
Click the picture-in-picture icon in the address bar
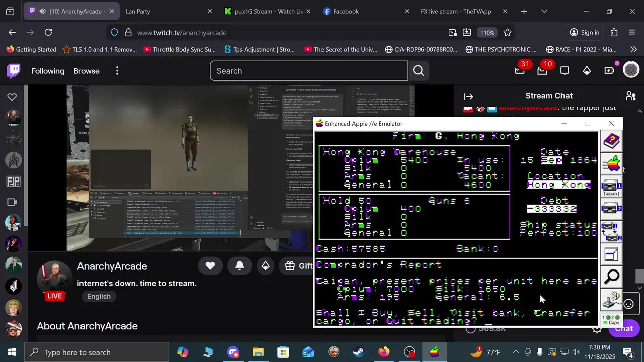(453, 32)
